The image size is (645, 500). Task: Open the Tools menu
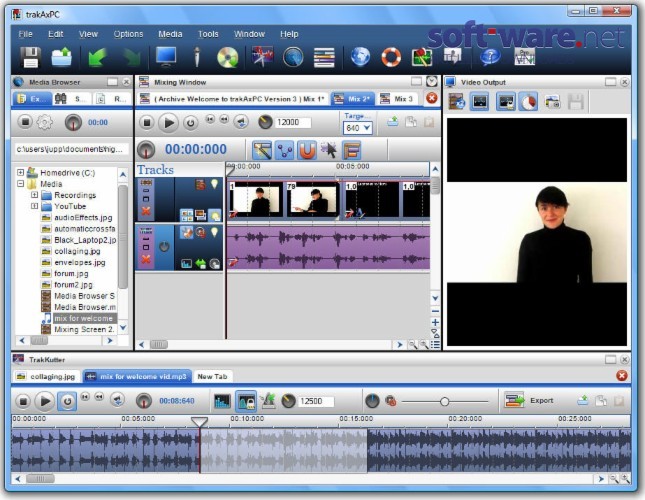pos(208,34)
